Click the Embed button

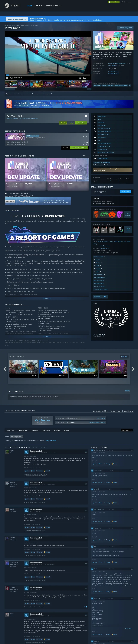97,297
